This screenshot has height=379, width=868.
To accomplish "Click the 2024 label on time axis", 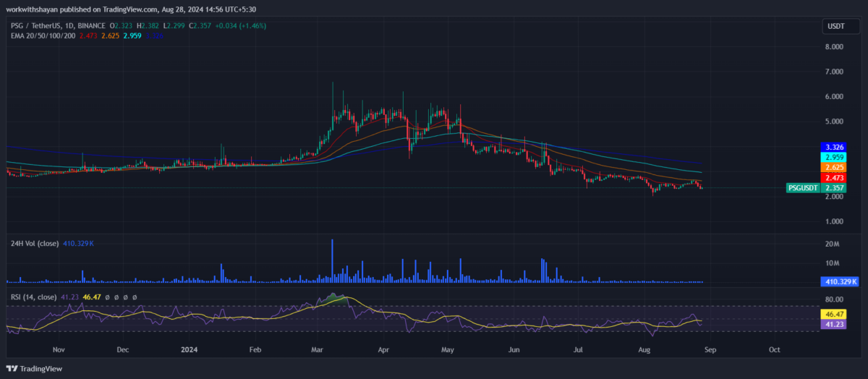I will click(x=188, y=349).
